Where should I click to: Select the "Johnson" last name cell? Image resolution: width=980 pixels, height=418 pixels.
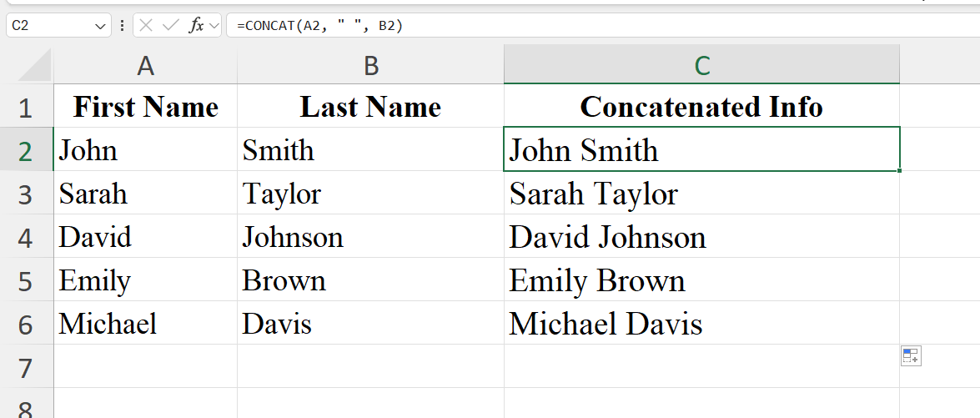[x=370, y=237]
